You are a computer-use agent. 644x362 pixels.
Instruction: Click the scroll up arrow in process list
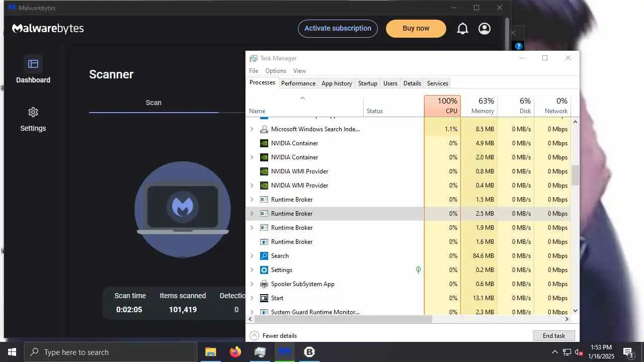pos(575,122)
